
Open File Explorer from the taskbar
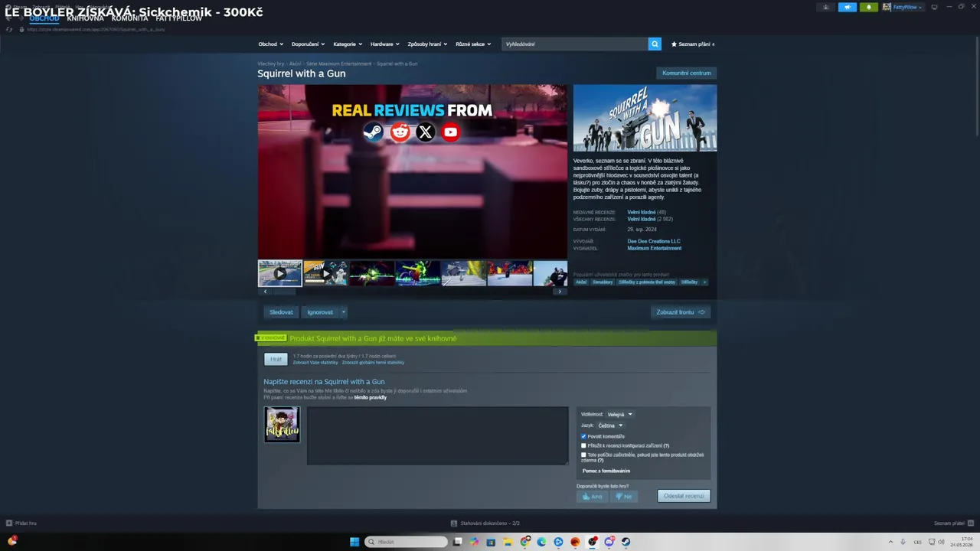508,542
